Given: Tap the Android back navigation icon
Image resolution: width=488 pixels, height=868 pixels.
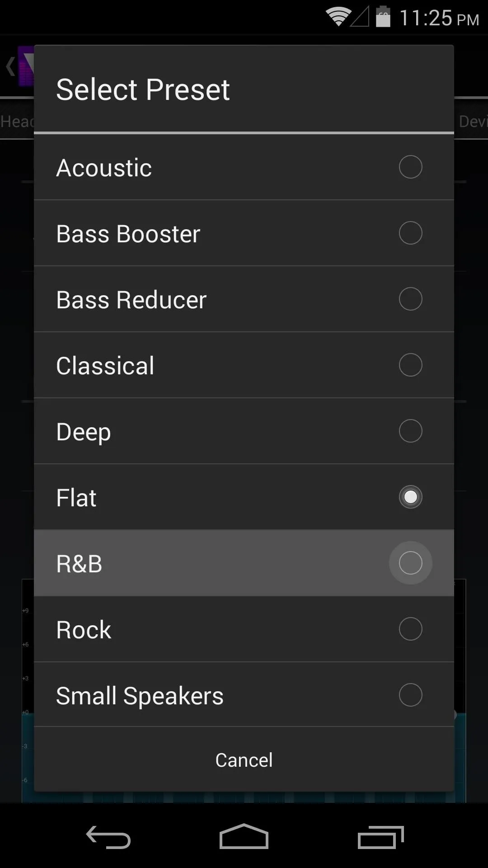Looking at the screenshot, I should (x=108, y=837).
